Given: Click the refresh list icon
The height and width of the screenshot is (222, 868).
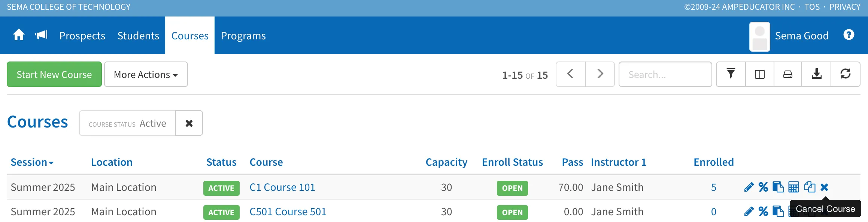Looking at the screenshot, I should coord(846,74).
